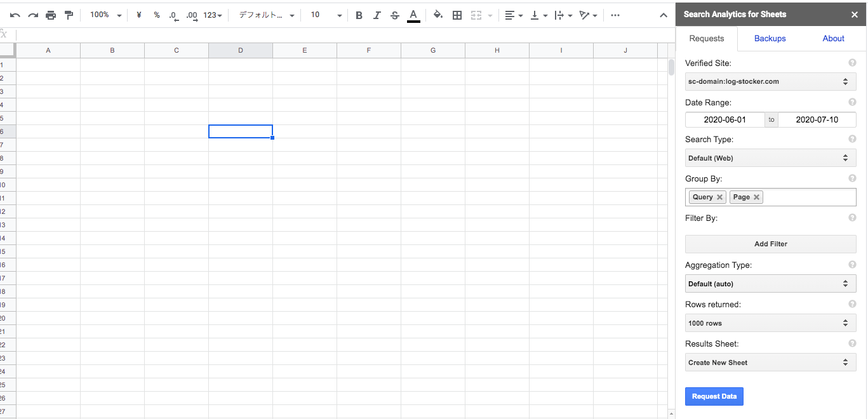Viewport: 868px width, 419px height.
Task: Show help for Rows returned
Action: pos(853,303)
